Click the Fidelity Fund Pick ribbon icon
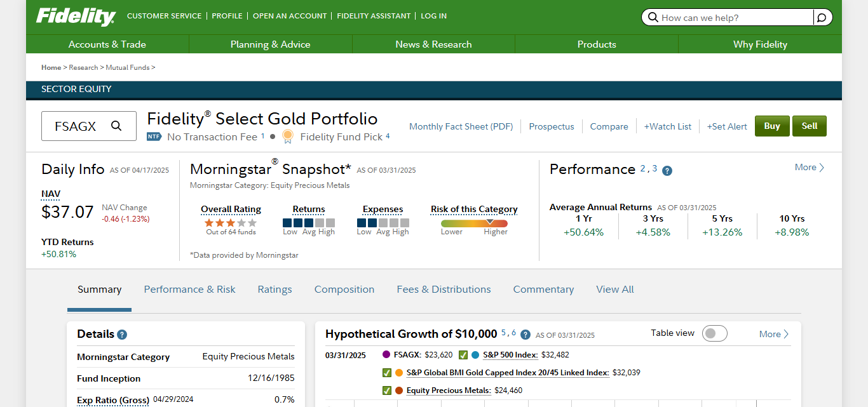The height and width of the screenshot is (407, 868). tap(288, 137)
